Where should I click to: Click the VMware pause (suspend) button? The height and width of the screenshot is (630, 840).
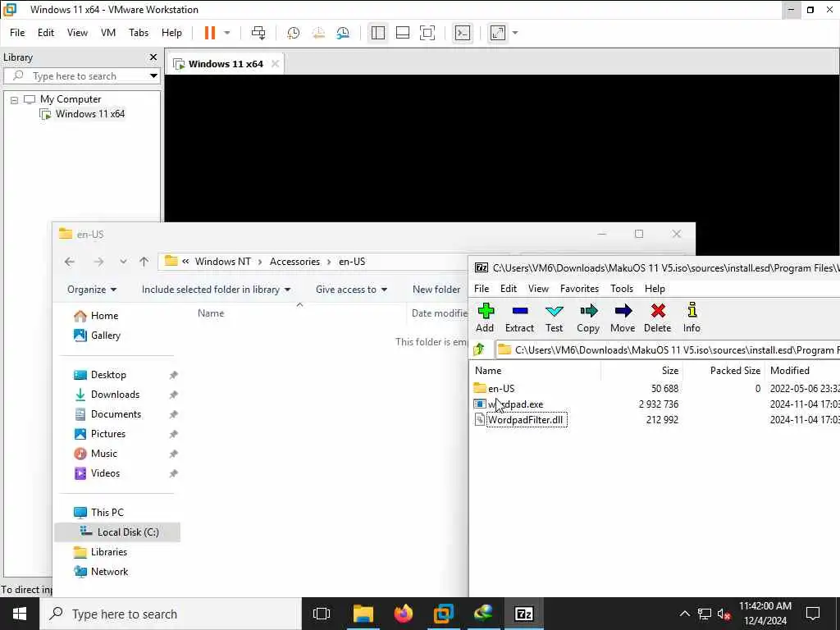pyautogui.click(x=209, y=33)
